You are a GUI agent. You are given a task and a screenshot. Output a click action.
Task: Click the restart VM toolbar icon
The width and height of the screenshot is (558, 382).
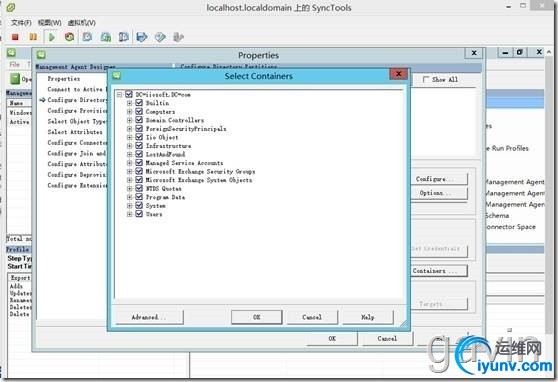[69, 37]
